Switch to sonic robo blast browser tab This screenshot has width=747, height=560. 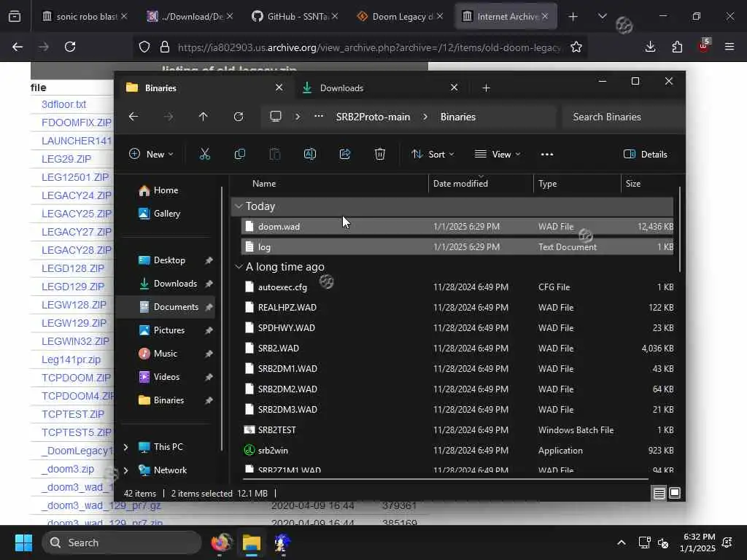pyautogui.click(x=85, y=17)
